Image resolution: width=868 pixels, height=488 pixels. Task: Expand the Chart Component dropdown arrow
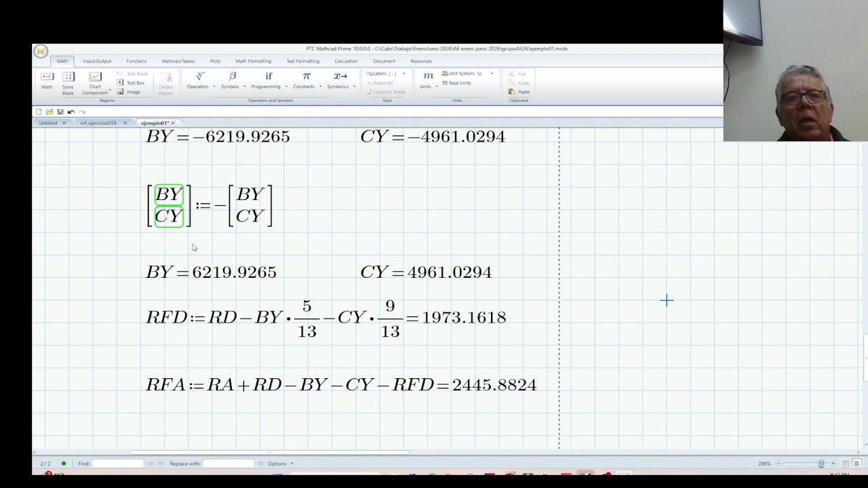click(x=110, y=89)
